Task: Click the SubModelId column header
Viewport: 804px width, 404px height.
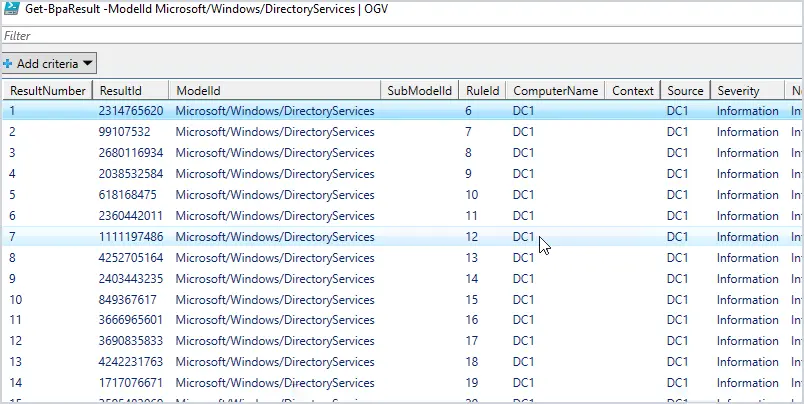Action: [419, 91]
